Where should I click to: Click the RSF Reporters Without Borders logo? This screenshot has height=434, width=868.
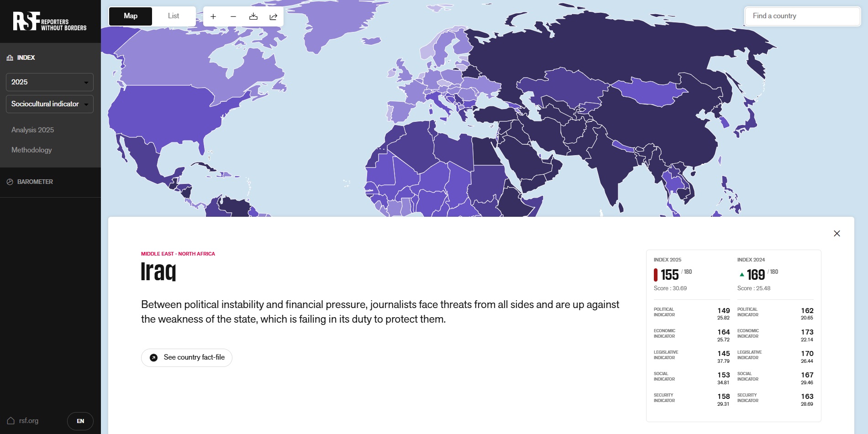pos(49,21)
